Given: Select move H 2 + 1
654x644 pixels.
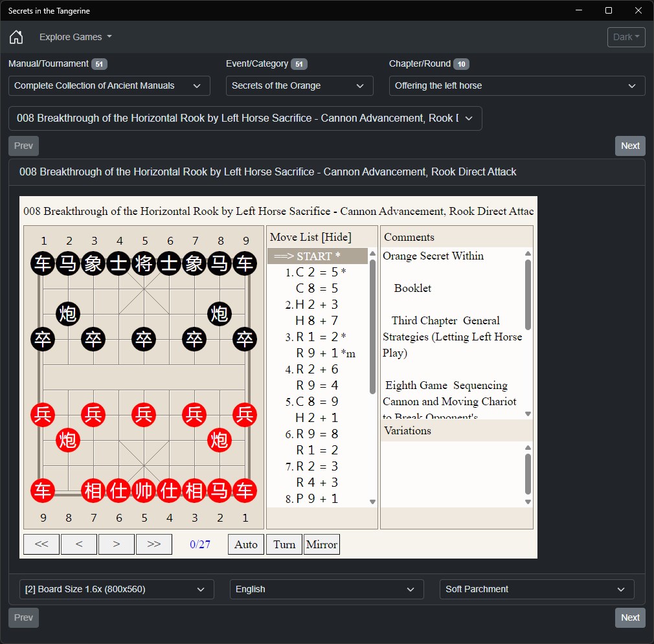Looking at the screenshot, I should 317,418.
